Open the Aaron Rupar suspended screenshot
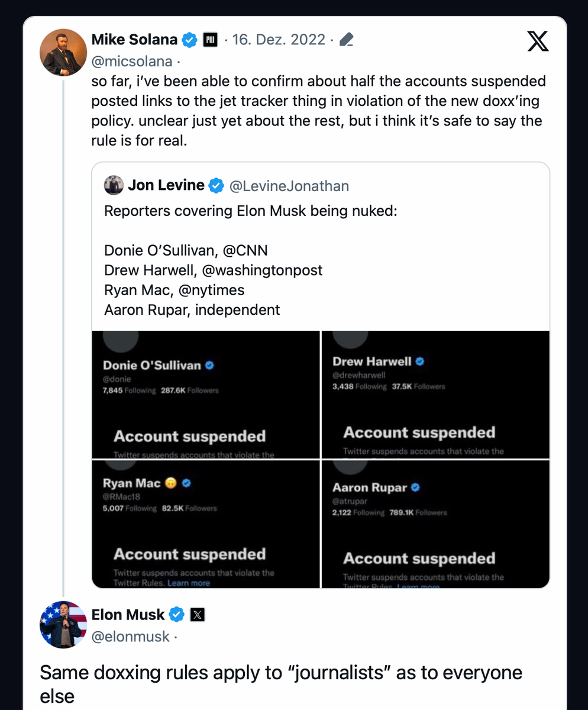This screenshot has height=710, width=588. click(435, 524)
